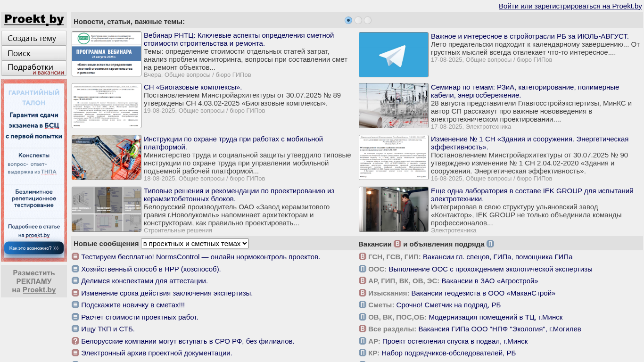Viewport: 644px width, 362px height.
Task: Click the icon beside 'Тестируем бесплатно! NormsControl'
Action: click(75, 256)
